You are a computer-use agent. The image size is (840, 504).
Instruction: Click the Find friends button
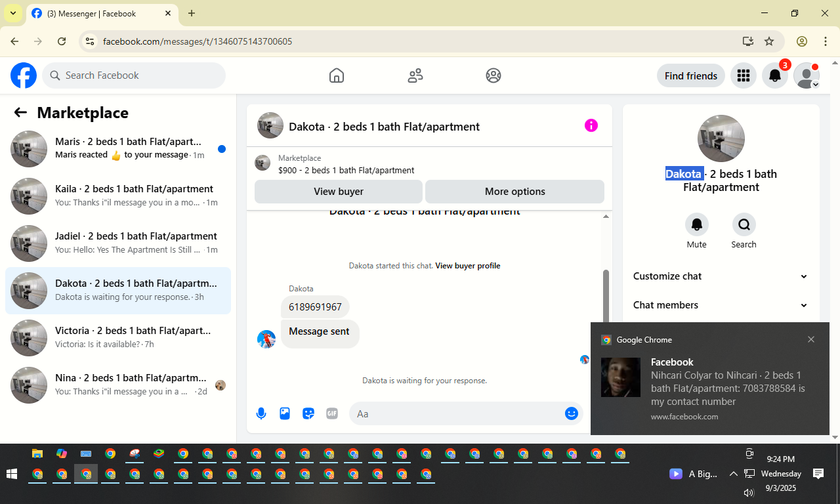pos(691,75)
